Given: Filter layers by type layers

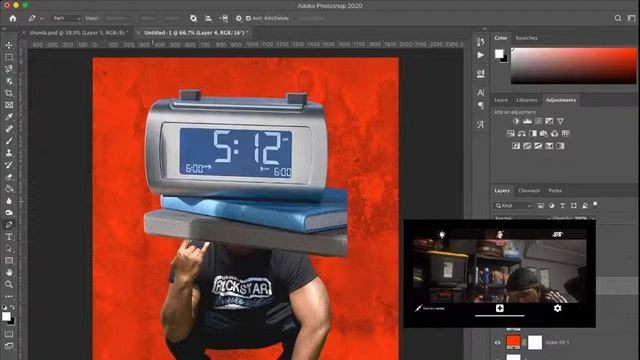Looking at the screenshot, I should (563, 206).
